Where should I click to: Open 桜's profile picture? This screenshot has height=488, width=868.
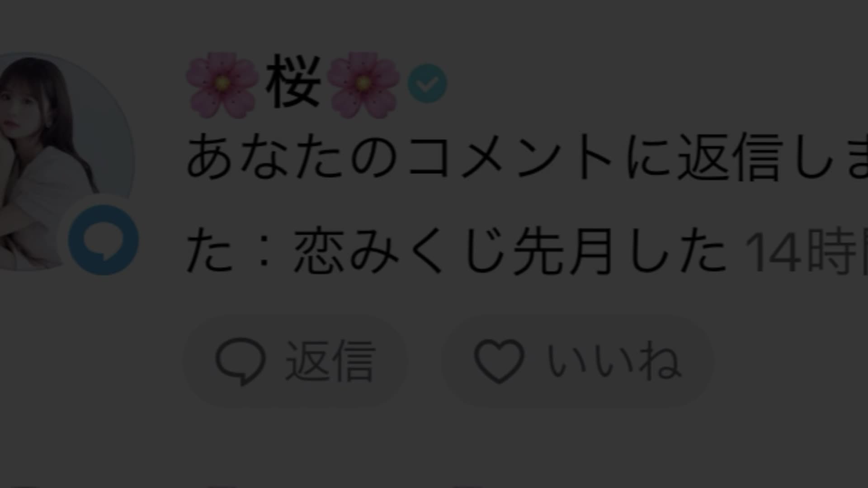pos(62,161)
